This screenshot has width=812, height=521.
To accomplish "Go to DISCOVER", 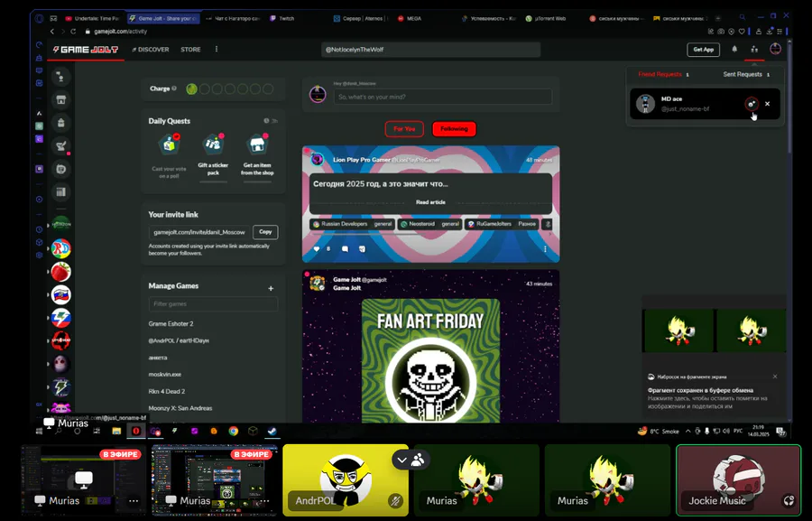I will click(x=151, y=50).
